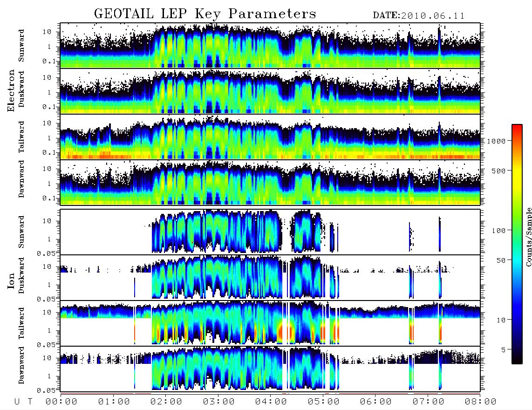
Task: Click the 07:00 time tick label
Action: point(428,402)
